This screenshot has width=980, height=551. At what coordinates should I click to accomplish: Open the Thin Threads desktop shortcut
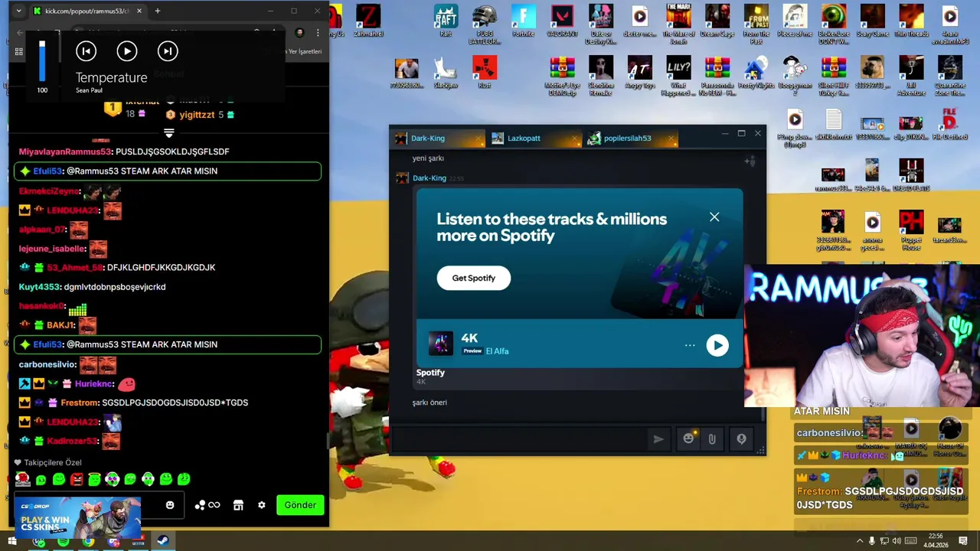pos(911,21)
